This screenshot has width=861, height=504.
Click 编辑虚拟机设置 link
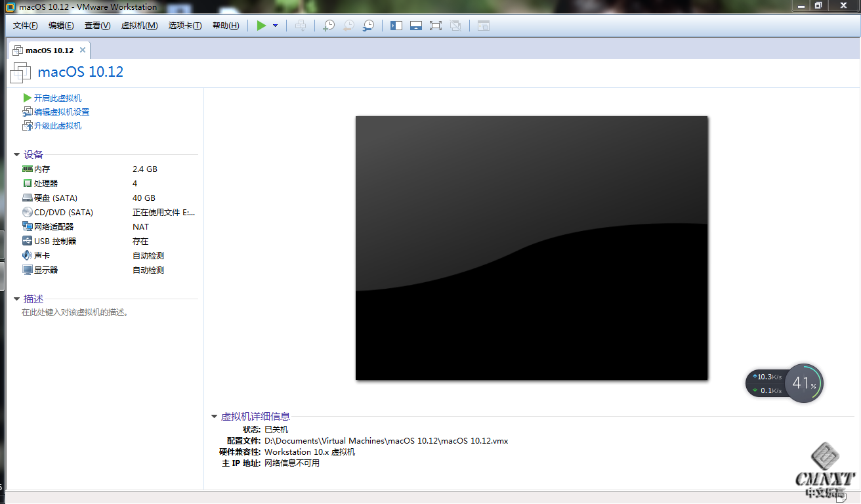(x=62, y=112)
